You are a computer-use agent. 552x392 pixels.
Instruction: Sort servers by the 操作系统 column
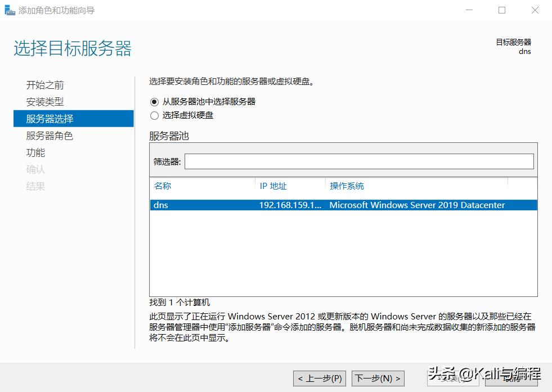coord(343,186)
